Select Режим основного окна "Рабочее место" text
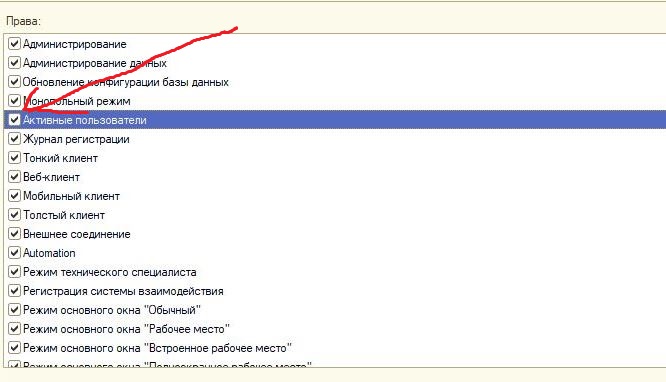Screen dimensions: 666x382 (x=126, y=329)
